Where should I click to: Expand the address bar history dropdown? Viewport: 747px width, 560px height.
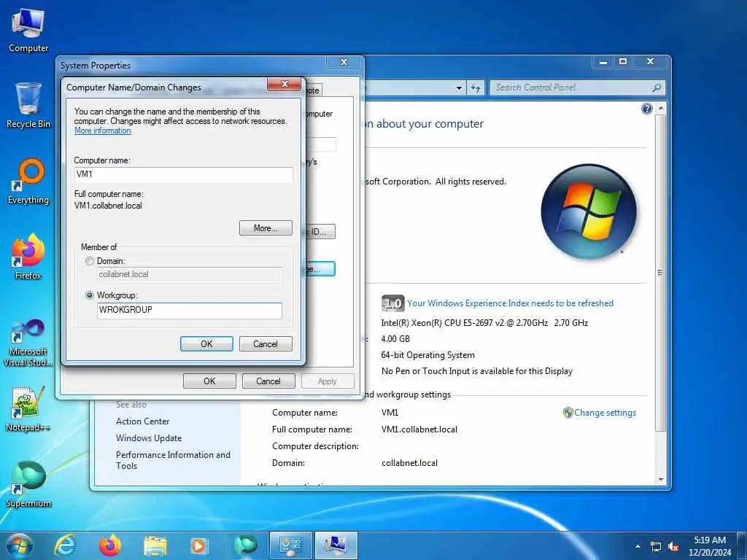pyautogui.click(x=459, y=88)
